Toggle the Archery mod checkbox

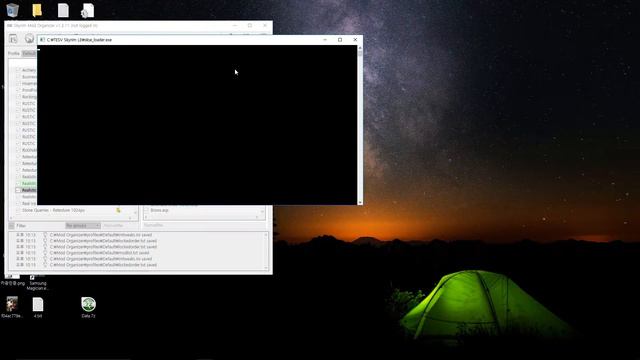(18, 70)
